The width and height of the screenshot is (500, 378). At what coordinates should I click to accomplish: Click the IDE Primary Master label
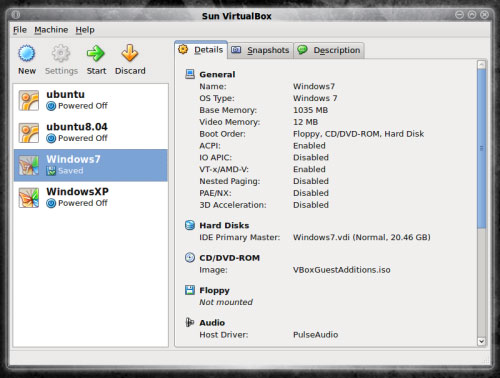240,237
